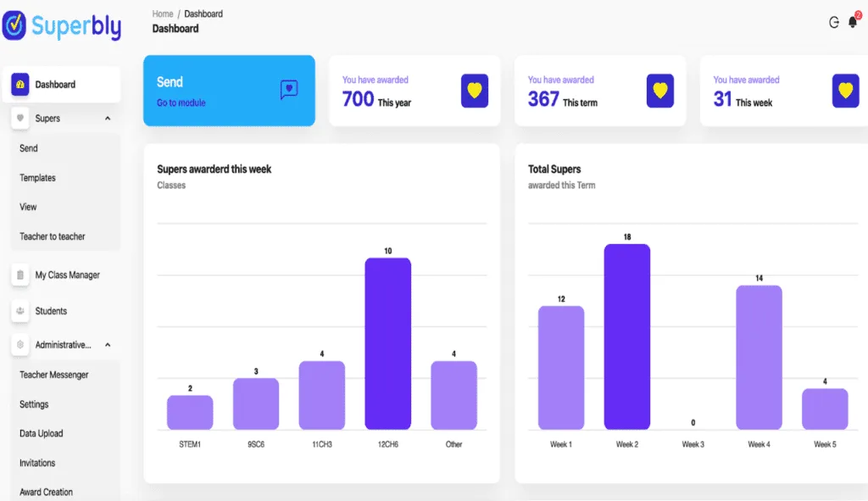Screen dimensions: 868x501
Task: Click the '367' awarded this term value
Action: coord(543,99)
